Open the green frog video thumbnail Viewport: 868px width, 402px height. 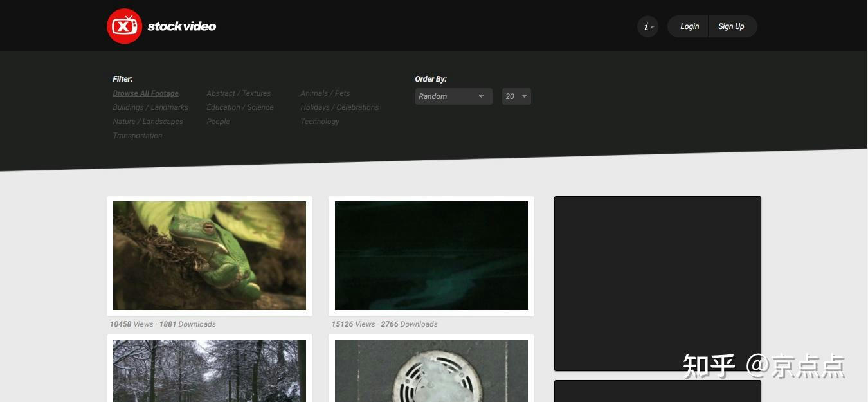point(210,255)
